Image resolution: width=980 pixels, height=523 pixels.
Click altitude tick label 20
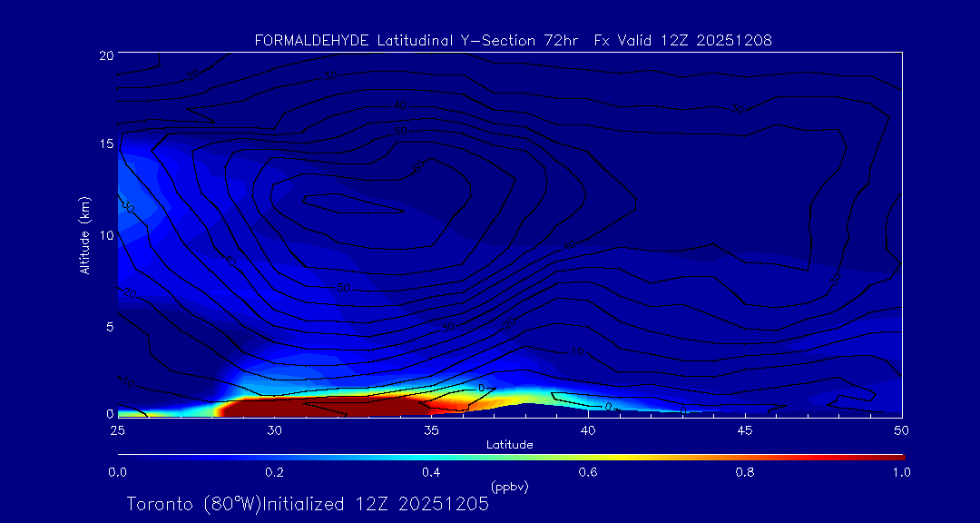[104, 55]
